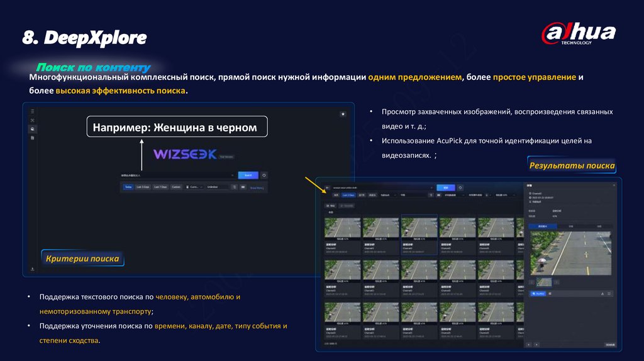
Task: Click next-record arrow at detail pane bottom
Action: pyautogui.click(x=536, y=345)
